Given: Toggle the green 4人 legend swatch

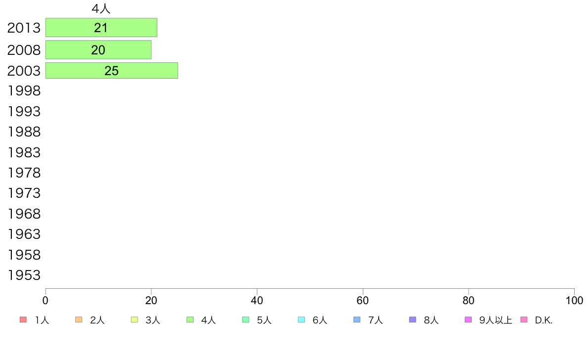Looking at the screenshot, I should (190, 319).
